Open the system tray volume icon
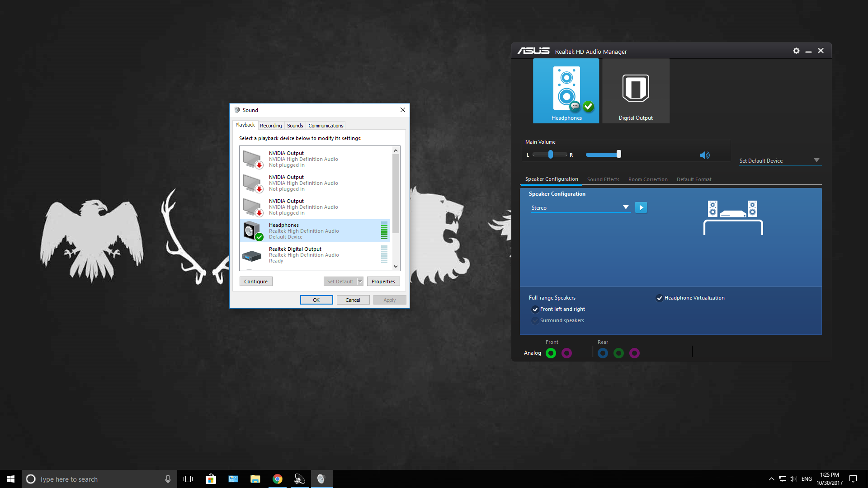The height and width of the screenshot is (488, 868). click(x=793, y=479)
